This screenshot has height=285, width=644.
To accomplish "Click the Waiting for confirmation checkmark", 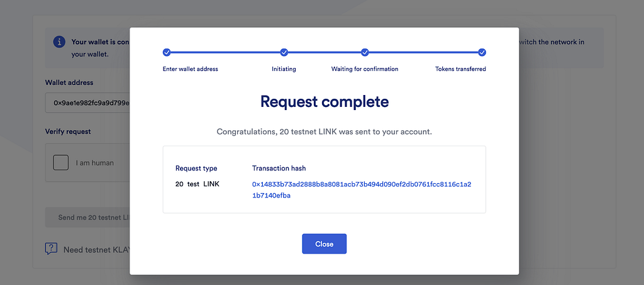I will (365, 52).
